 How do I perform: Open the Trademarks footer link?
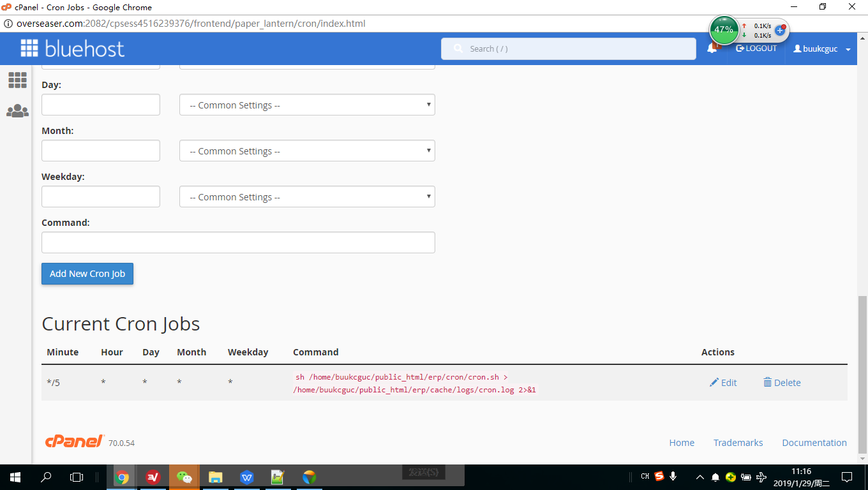[738, 442]
